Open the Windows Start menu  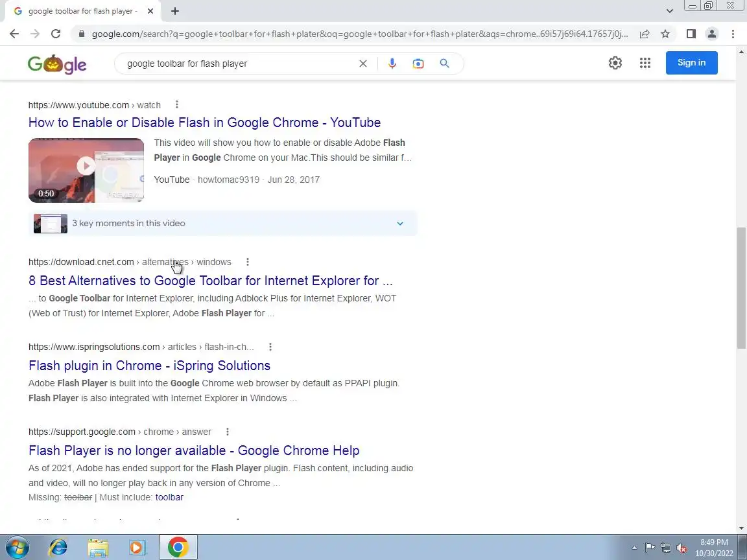point(18,547)
